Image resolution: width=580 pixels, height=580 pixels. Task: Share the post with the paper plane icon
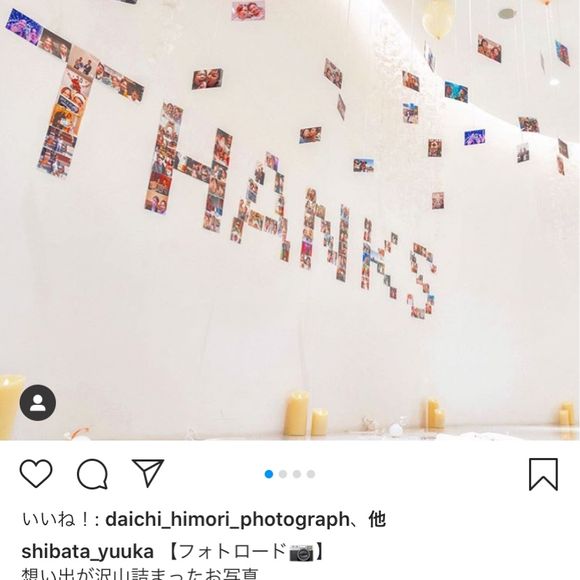pos(148,473)
